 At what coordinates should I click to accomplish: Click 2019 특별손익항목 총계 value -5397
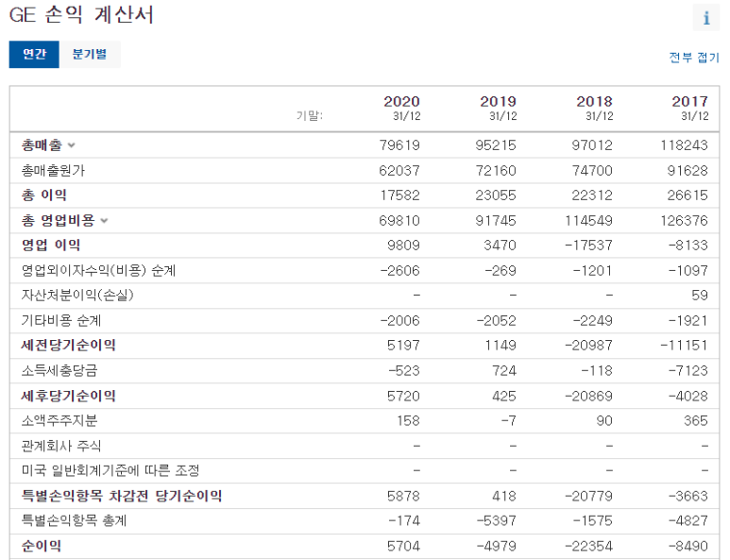(x=497, y=520)
